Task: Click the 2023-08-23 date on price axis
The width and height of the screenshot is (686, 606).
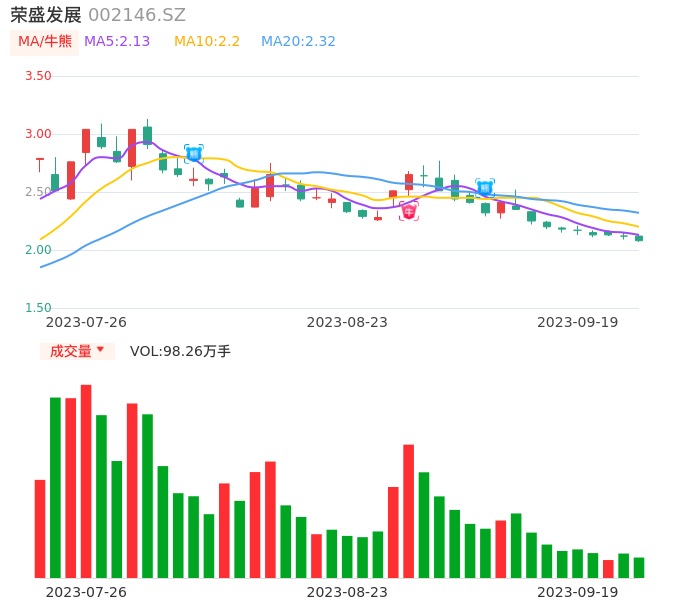Action: tap(347, 322)
